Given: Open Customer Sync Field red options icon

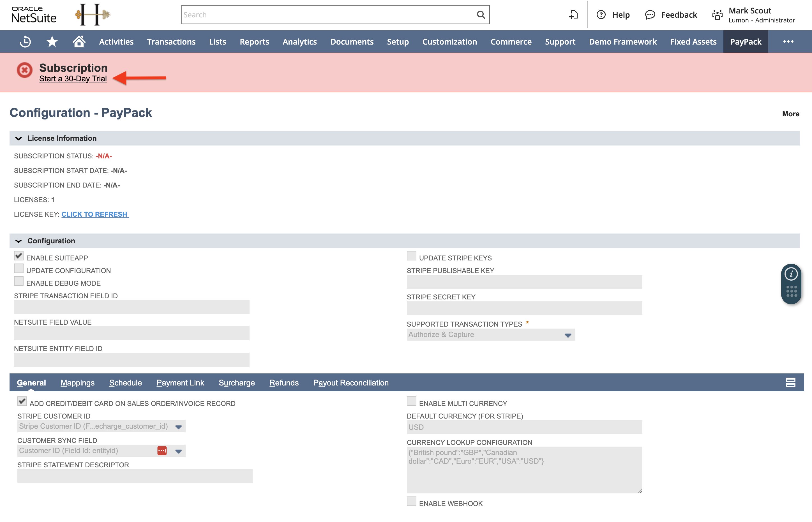Looking at the screenshot, I should [x=162, y=451].
